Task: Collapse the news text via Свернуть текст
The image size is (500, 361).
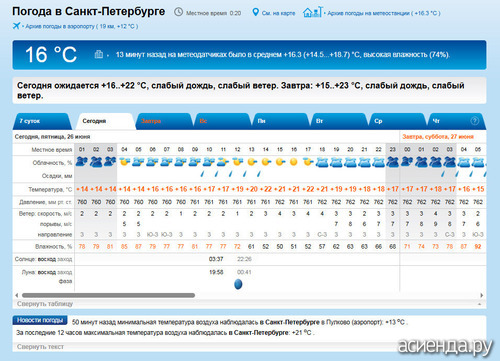Action: [40, 347]
